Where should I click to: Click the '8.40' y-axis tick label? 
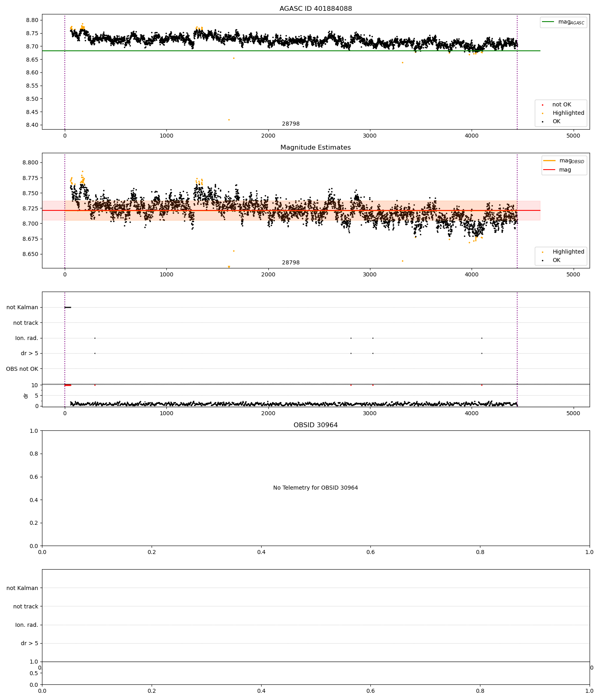click(x=32, y=125)
